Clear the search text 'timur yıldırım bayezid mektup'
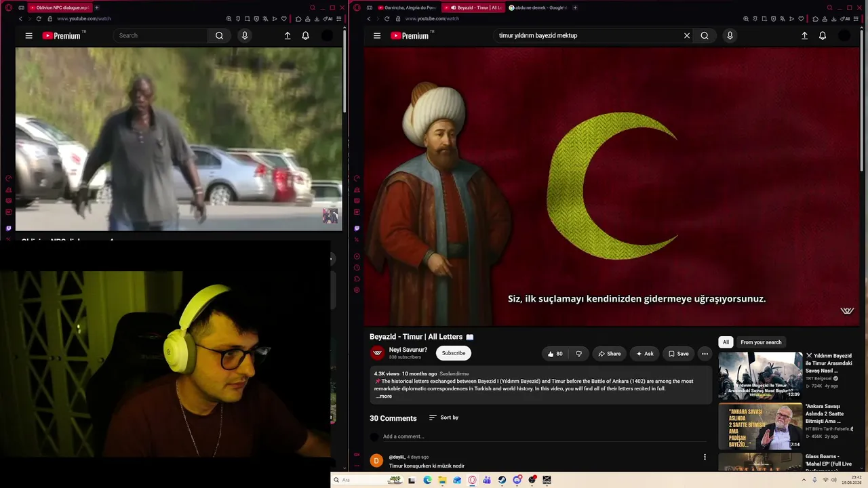This screenshot has width=868, height=488. point(687,36)
